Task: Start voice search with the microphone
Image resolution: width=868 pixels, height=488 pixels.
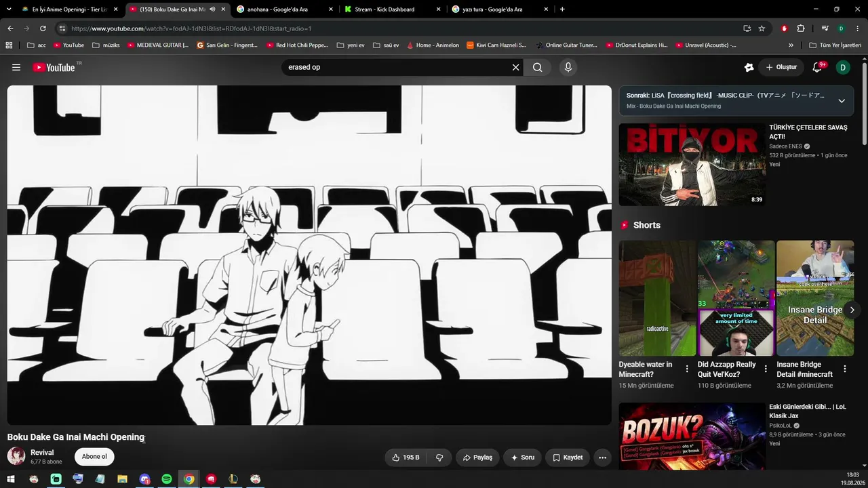Action: coord(568,67)
